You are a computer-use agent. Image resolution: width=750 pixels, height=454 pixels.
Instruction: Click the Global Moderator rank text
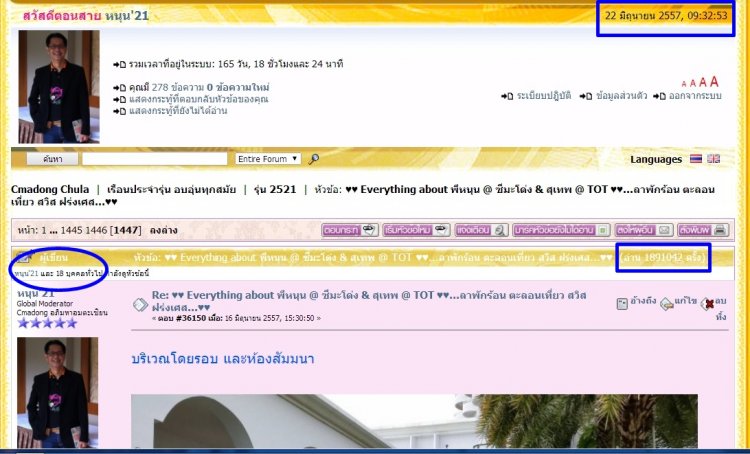(45, 304)
